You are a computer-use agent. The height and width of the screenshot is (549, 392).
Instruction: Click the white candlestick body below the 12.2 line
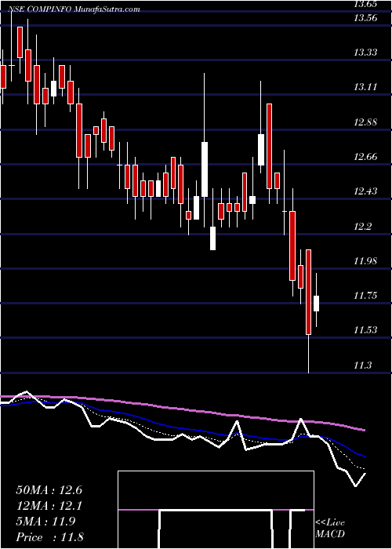[212, 238]
